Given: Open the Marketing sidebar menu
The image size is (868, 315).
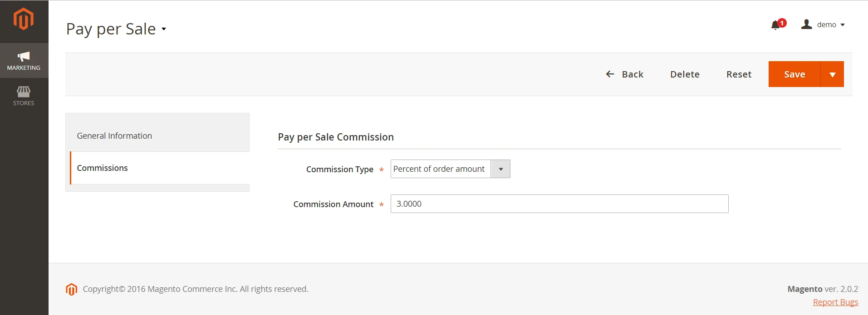Looking at the screenshot, I should pyautogui.click(x=23, y=60).
